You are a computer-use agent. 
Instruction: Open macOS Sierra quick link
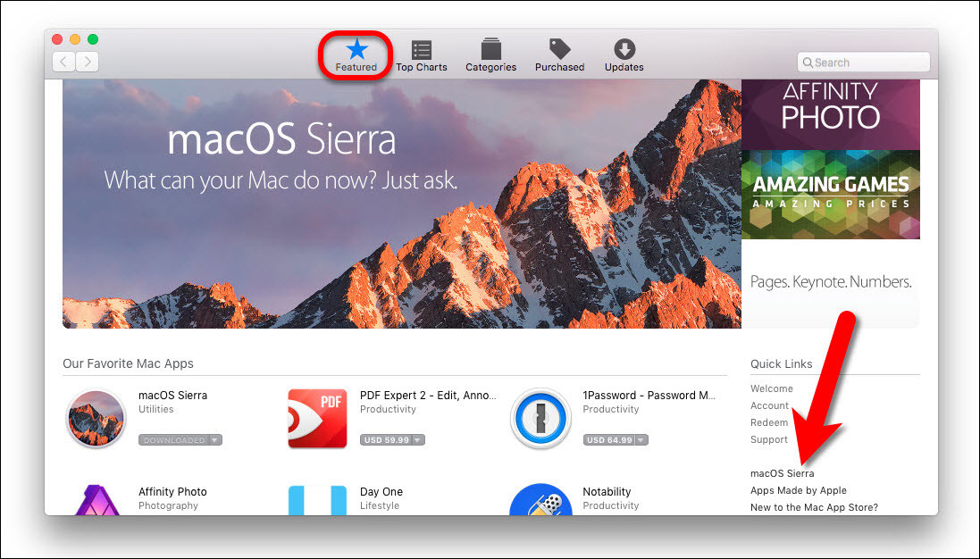[782, 473]
